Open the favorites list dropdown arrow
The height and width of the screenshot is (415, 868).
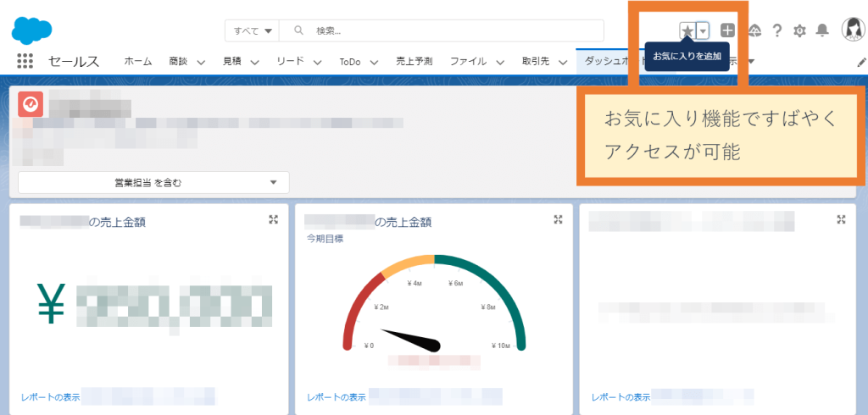(x=703, y=31)
